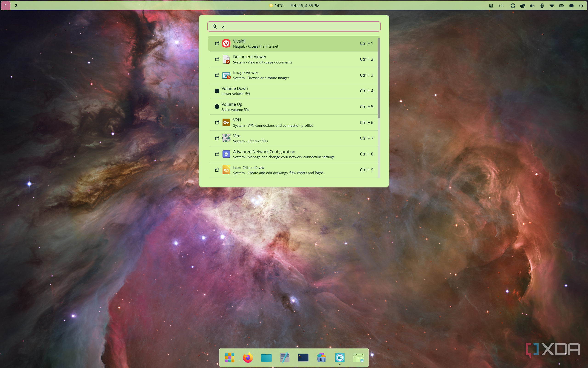Click the launcher results scrollbar
Image resolution: width=588 pixels, height=368 pixels.
tap(379, 78)
